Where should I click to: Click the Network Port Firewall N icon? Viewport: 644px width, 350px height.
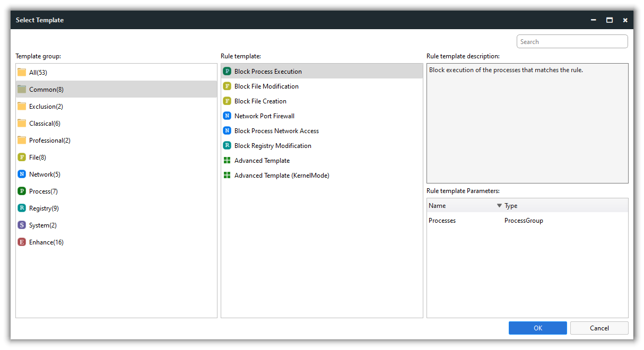coord(227,116)
